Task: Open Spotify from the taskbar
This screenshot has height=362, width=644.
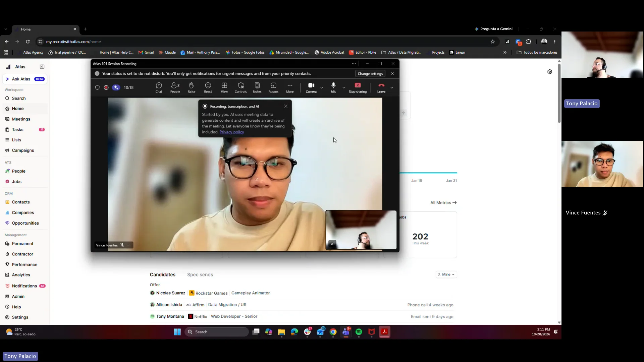Action: point(359,332)
